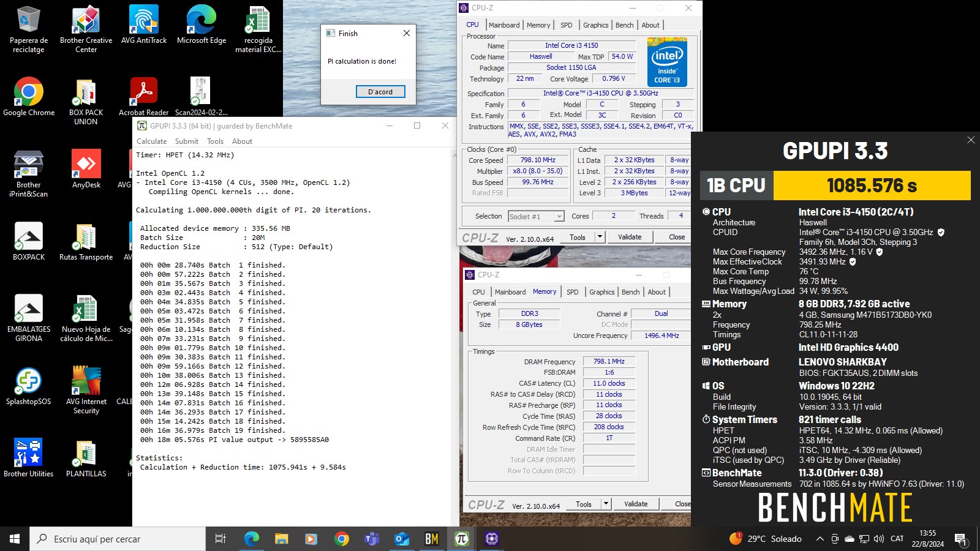The width and height of the screenshot is (980, 551).
Task: Open BOXPACK desktop shortcut
Action: [29, 241]
